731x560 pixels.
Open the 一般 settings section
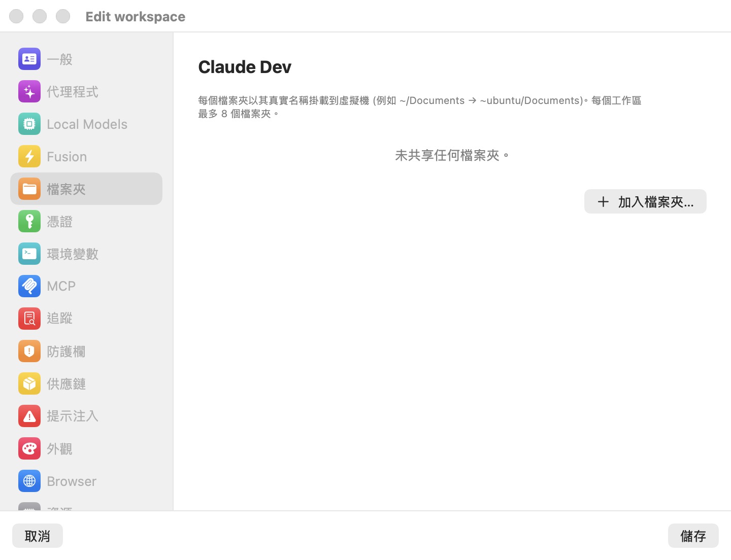coord(59,59)
